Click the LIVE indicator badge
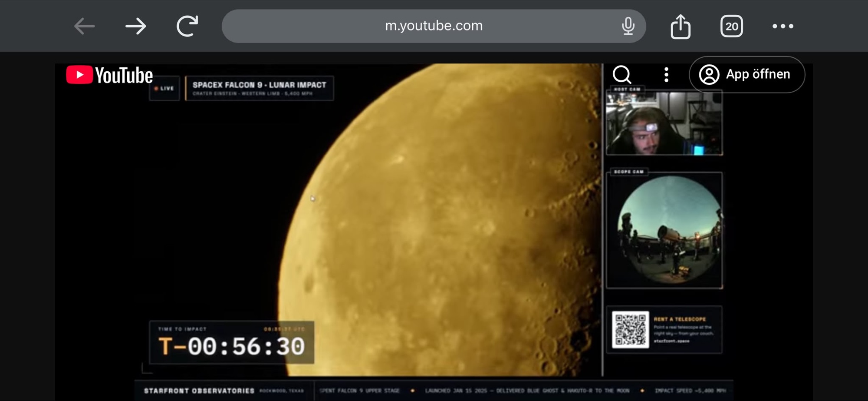 [164, 89]
